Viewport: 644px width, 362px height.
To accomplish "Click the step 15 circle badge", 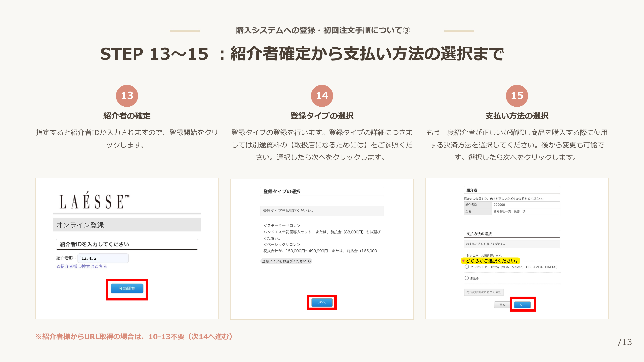I will 517,96.
